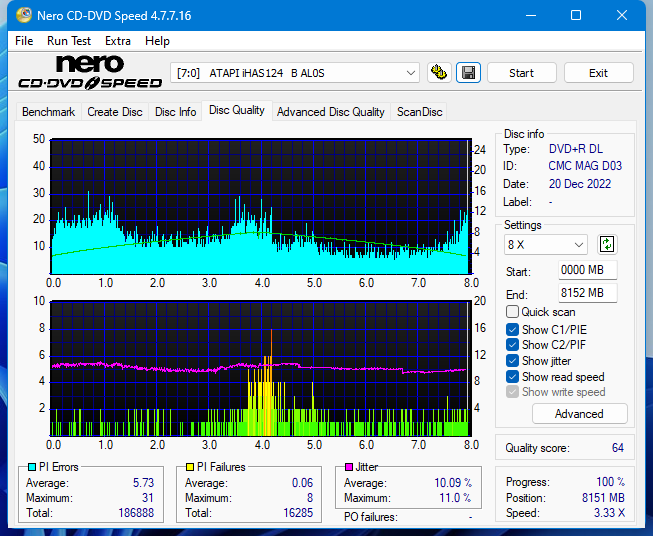Click the PI Errors graph area

click(x=261, y=206)
